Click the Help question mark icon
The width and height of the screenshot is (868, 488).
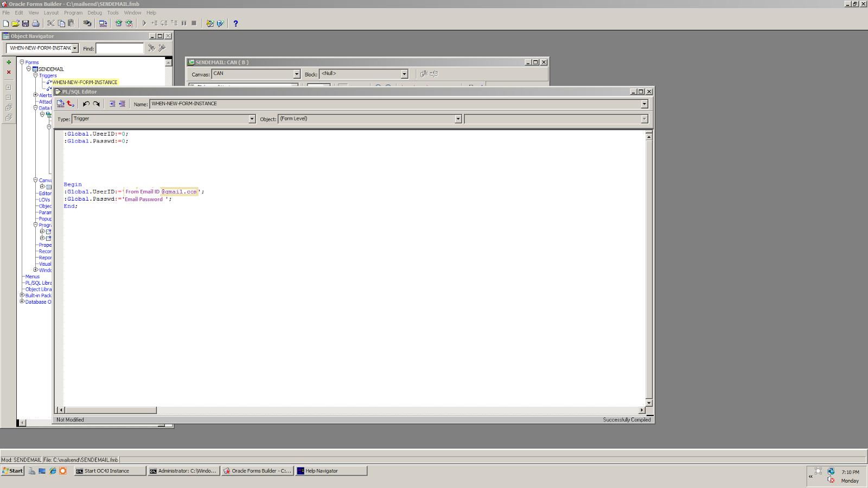pos(235,23)
